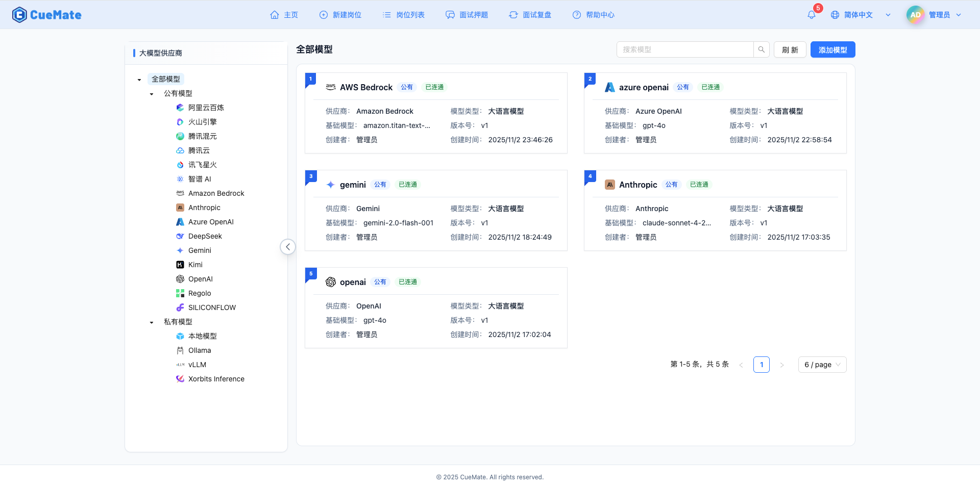Open the 6 / page page size dropdown
Image resolution: width=980 pixels, height=489 pixels.
tap(822, 365)
